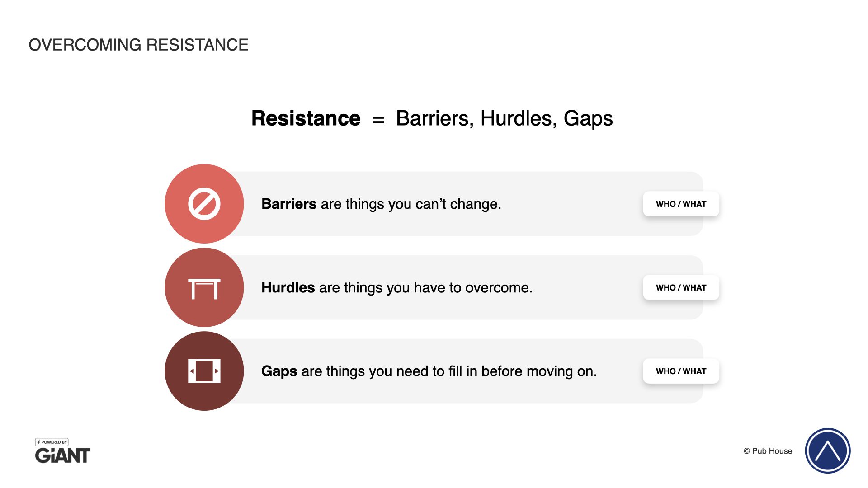Select the sentence about things you can't change
868x488 pixels.
pyautogui.click(x=381, y=204)
